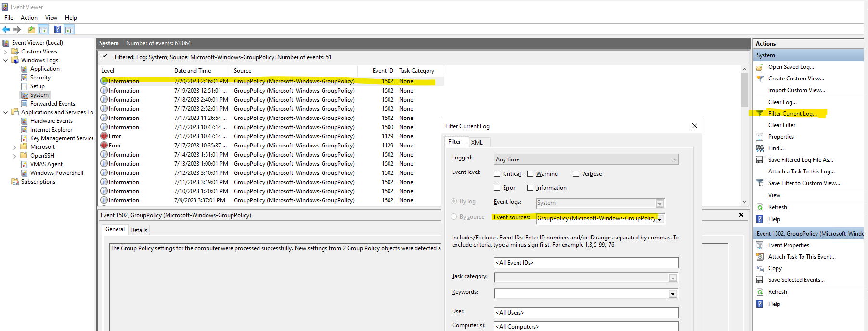Open the Keywords dropdown arrow

pos(673,294)
